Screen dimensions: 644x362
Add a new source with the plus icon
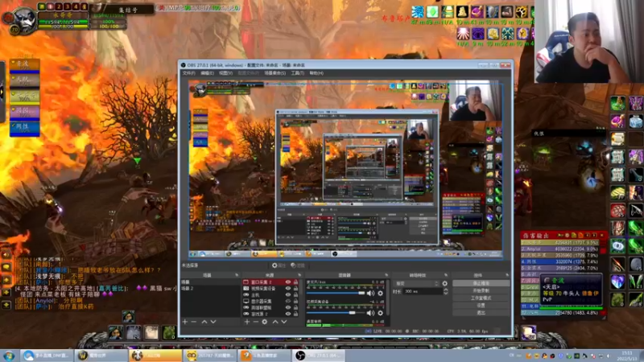tap(247, 322)
